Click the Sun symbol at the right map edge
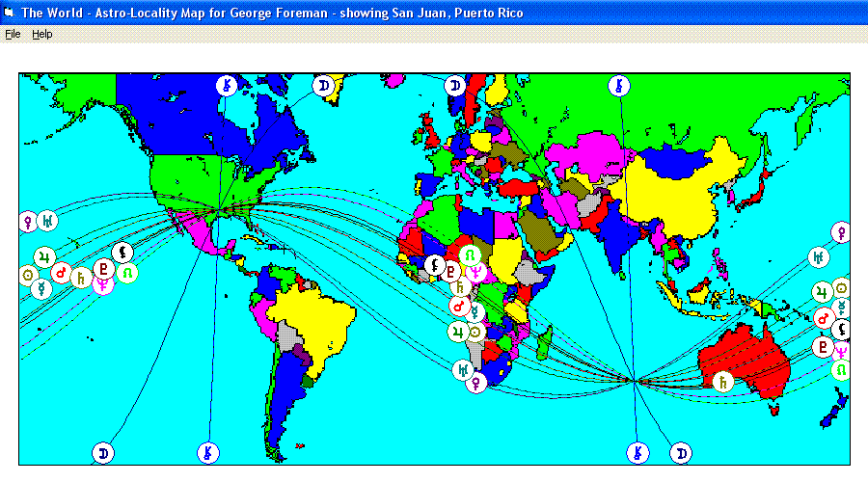868x482 pixels. (x=841, y=288)
